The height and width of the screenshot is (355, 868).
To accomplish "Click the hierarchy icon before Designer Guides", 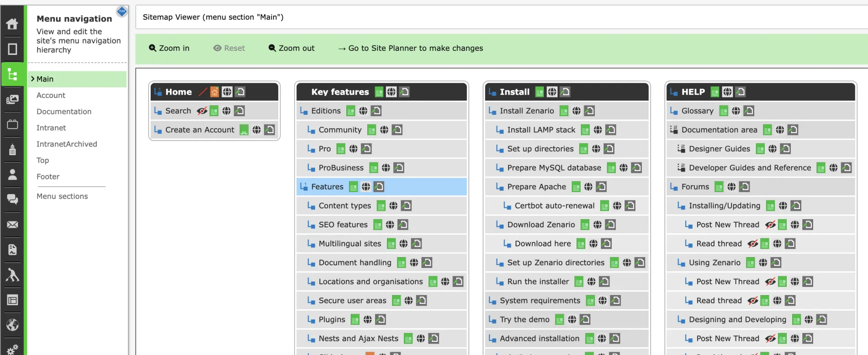I will [x=681, y=149].
